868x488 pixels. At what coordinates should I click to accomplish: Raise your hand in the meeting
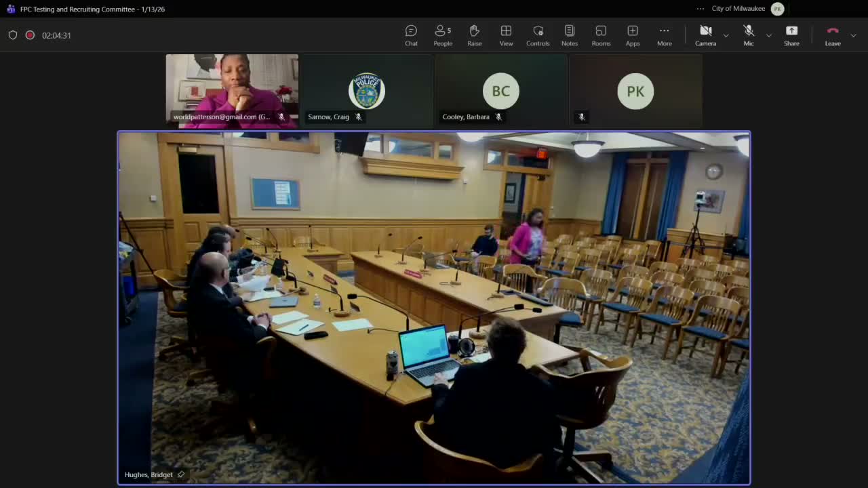point(475,35)
